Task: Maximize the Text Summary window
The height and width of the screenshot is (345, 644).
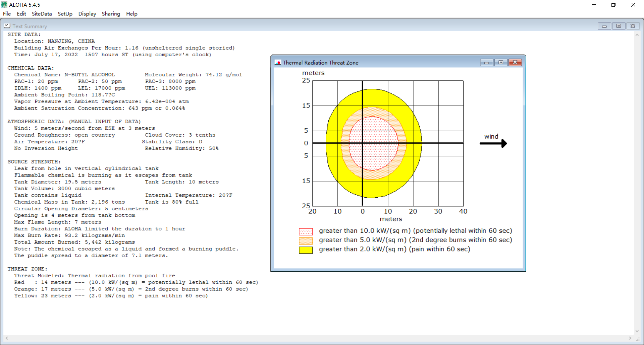Action: click(619, 26)
